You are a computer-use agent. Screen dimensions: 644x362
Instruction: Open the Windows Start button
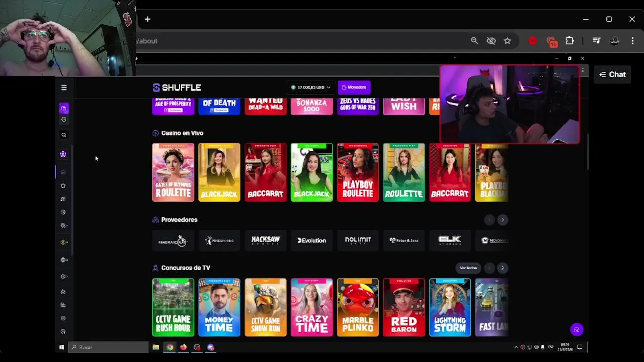click(x=62, y=347)
